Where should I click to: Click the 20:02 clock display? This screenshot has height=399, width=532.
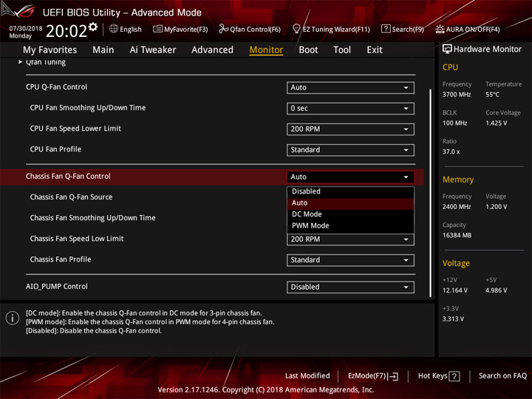pos(66,31)
